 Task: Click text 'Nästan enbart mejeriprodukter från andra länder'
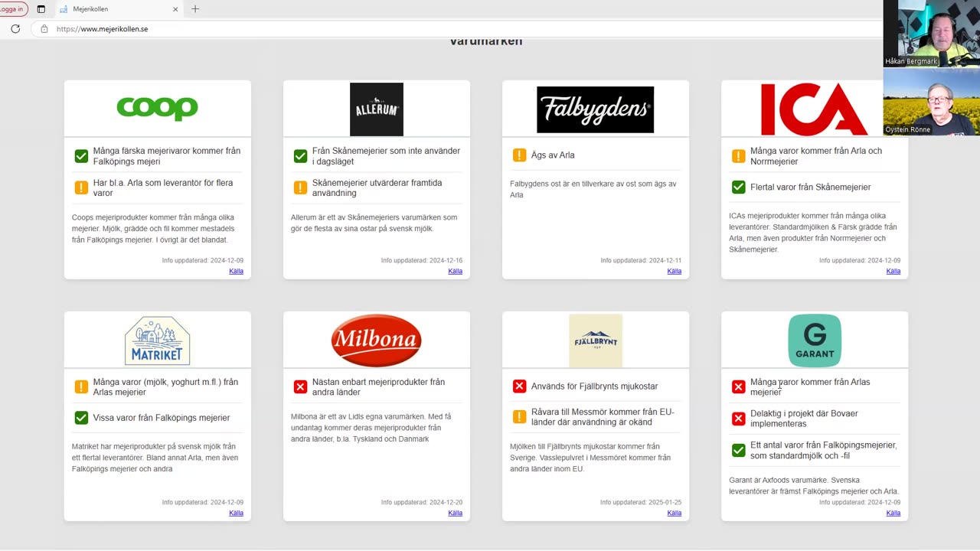click(378, 387)
